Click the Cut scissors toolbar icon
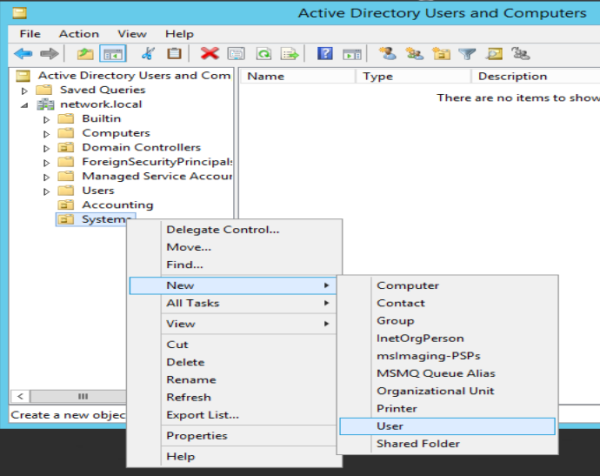600x476 pixels. coord(148,54)
